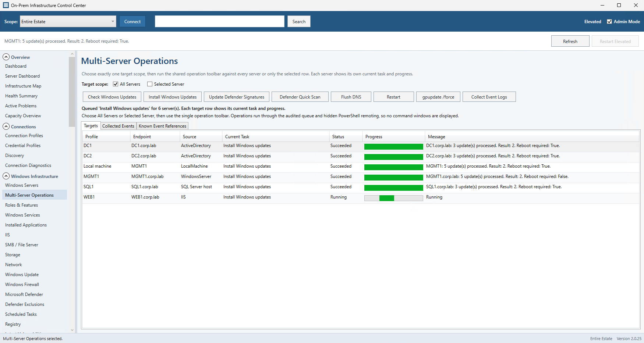Image resolution: width=644 pixels, height=343 pixels.
Task: Click the app icon in the title bar
Action: [6, 5]
